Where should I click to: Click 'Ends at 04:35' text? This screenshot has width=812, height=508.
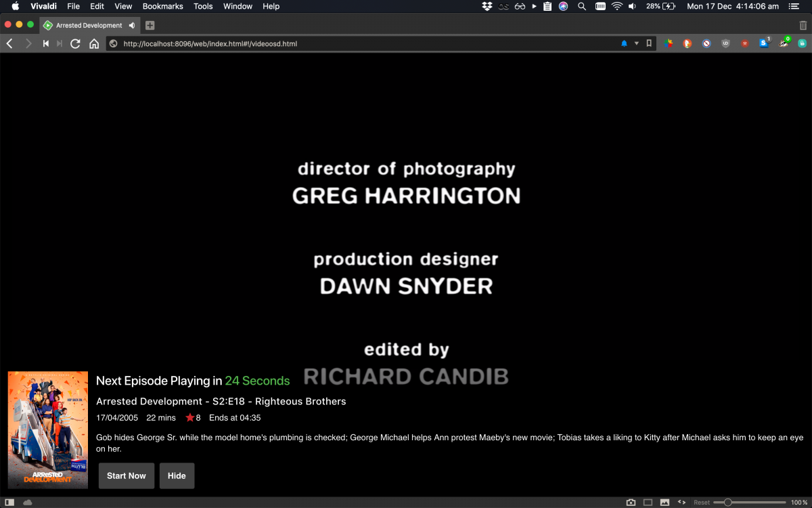[x=235, y=418]
